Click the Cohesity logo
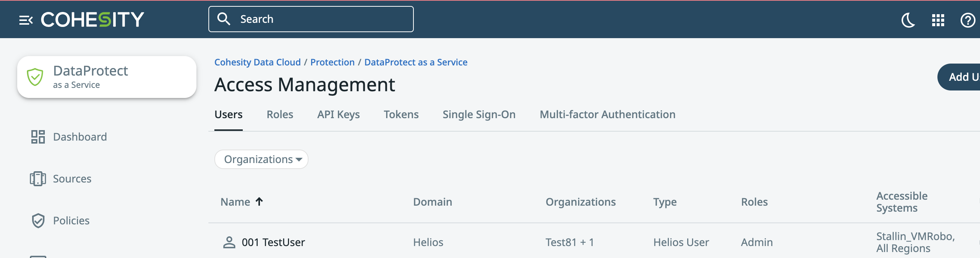 (x=93, y=19)
